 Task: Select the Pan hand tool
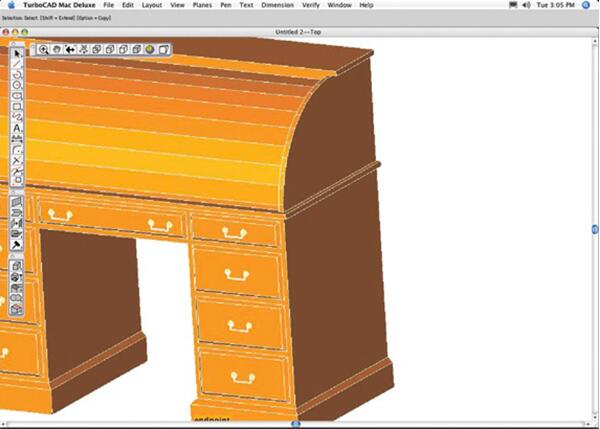[57, 49]
